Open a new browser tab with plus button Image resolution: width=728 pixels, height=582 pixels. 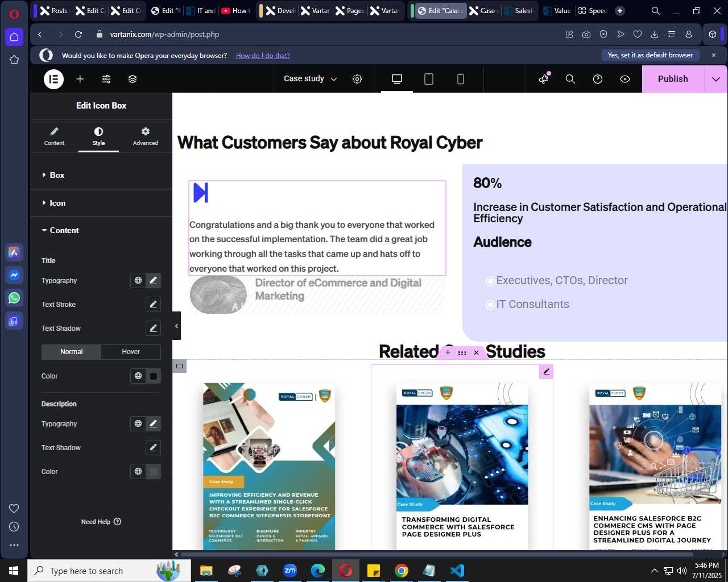coord(620,10)
